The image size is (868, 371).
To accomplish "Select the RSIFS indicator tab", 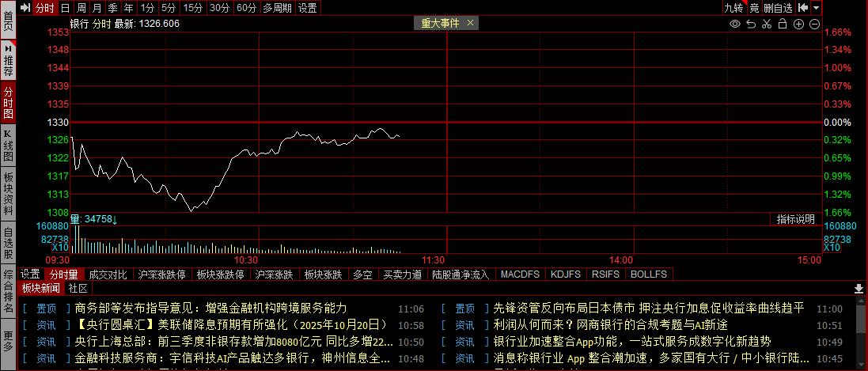I will pos(605,274).
